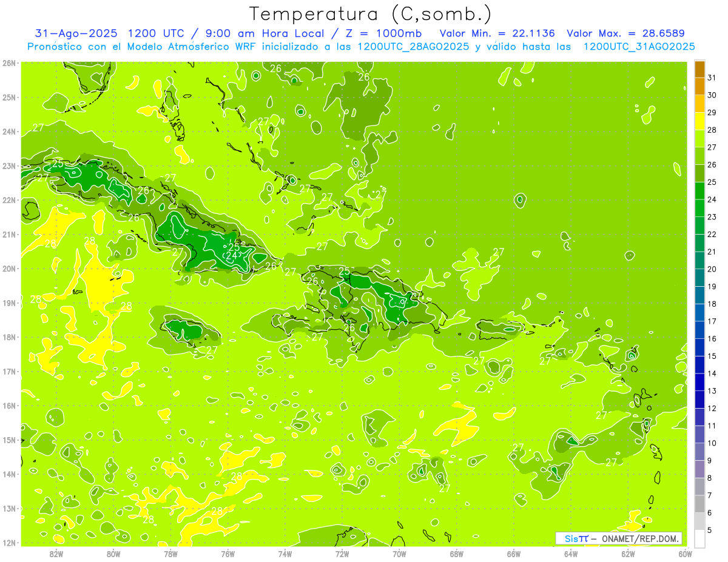
Task: Select the date text '31-Ago-2025'
Action: point(76,33)
